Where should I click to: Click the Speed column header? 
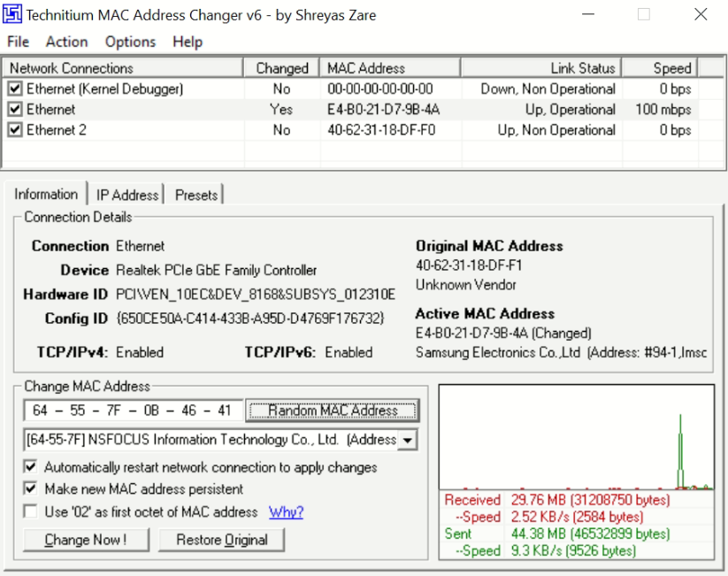[660, 68]
